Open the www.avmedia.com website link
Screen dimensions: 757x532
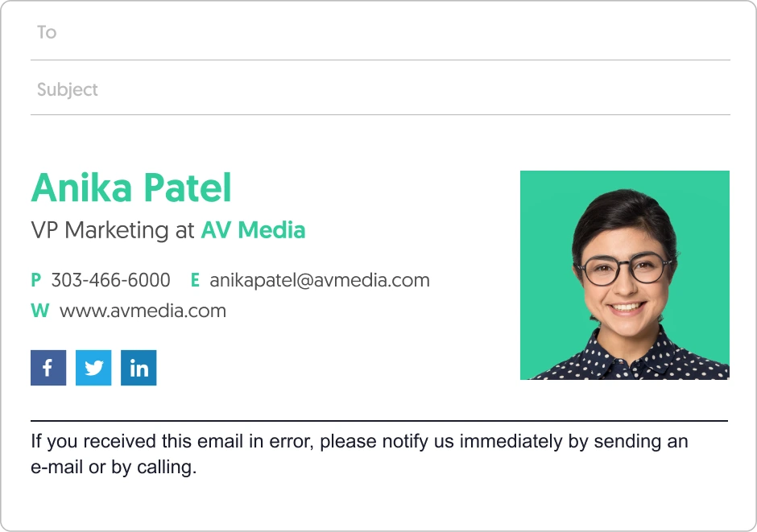coord(143,311)
